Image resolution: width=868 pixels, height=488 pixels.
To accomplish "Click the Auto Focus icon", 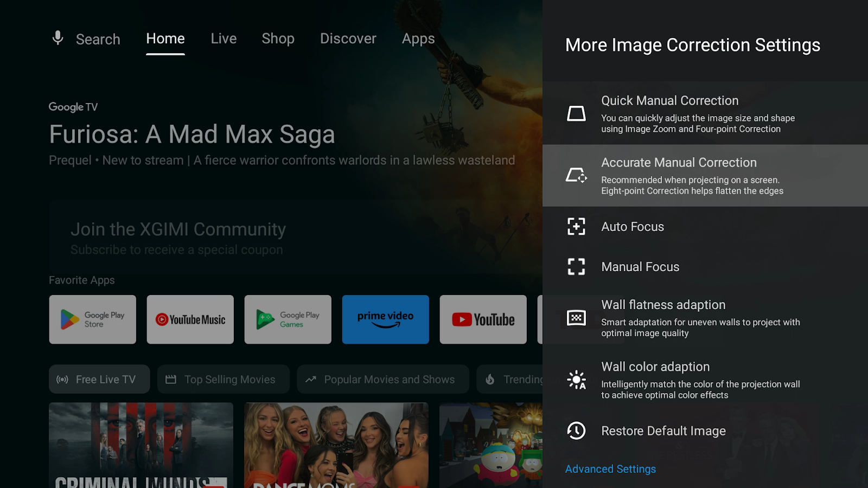I will 576,227.
